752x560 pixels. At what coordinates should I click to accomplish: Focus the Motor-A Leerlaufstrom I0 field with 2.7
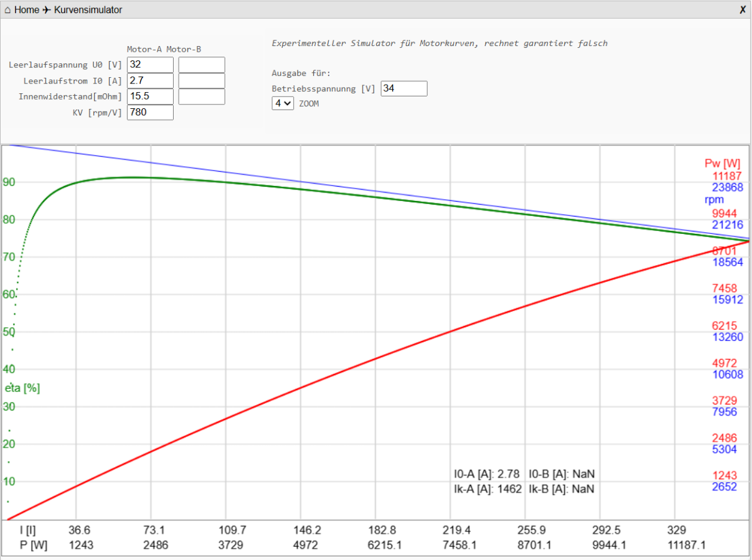click(150, 80)
